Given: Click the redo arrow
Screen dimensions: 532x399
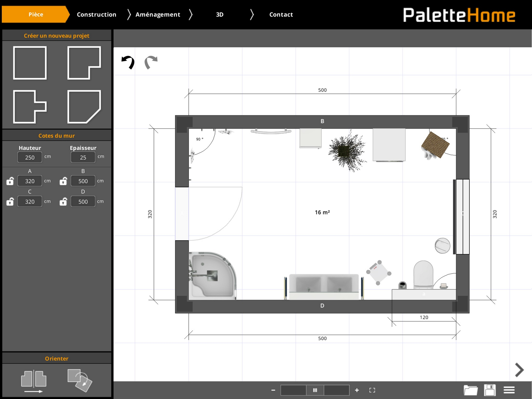Looking at the screenshot, I should (151, 63).
